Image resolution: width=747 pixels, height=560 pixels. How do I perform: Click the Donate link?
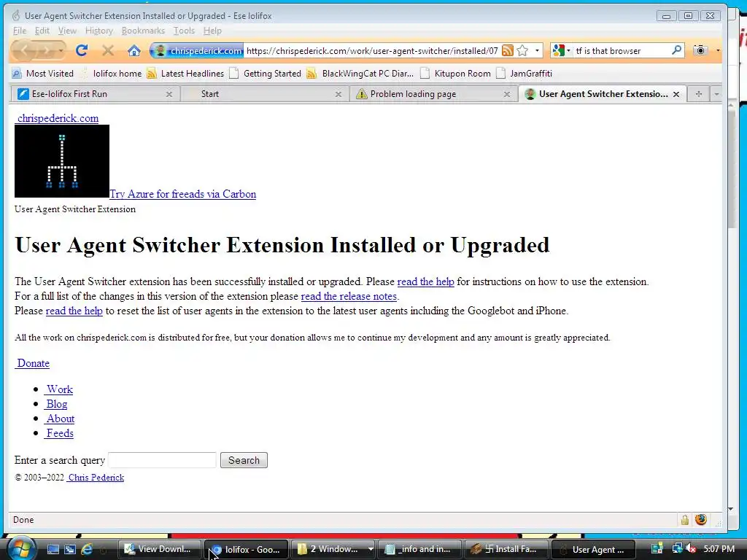[32, 363]
